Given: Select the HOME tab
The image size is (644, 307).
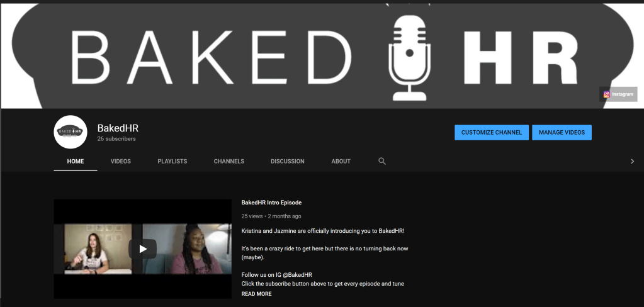Looking at the screenshot, I should pos(76,161).
